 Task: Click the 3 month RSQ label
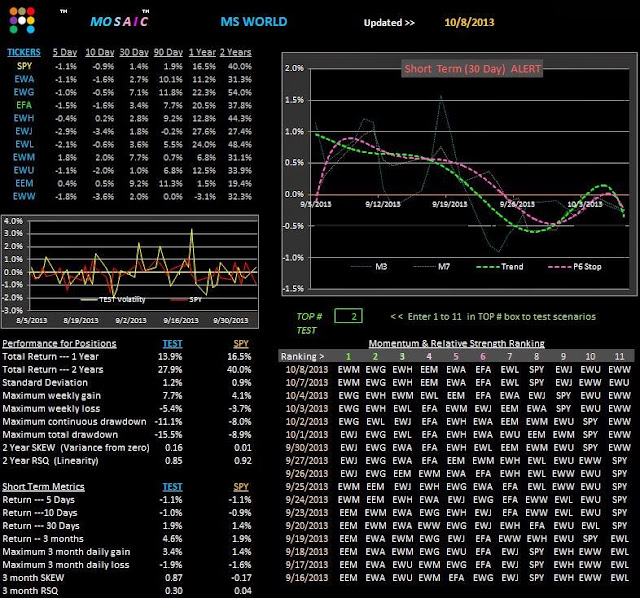pyautogui.click(x=30, y=591)
